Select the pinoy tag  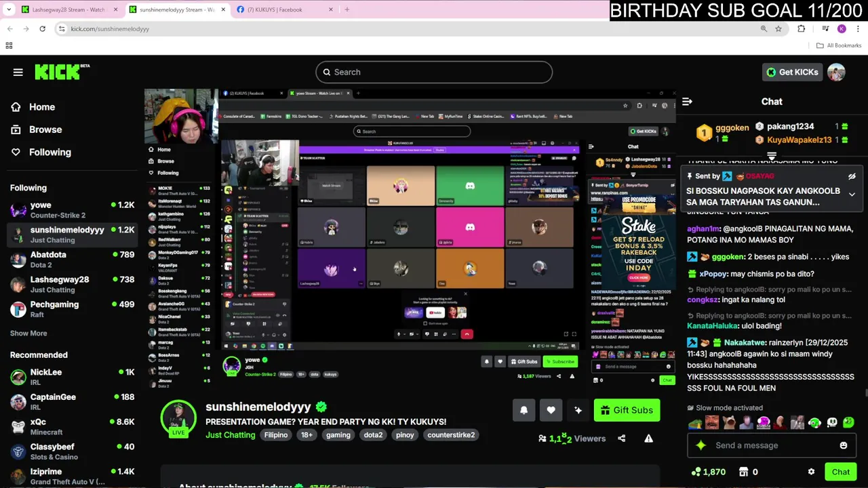tap(405, 435)
